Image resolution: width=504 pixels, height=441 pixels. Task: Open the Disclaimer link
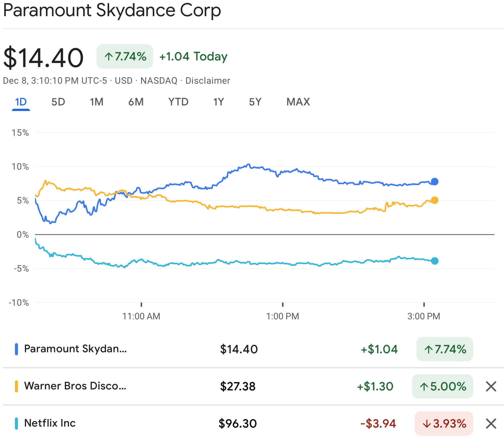tap(208, 81)
